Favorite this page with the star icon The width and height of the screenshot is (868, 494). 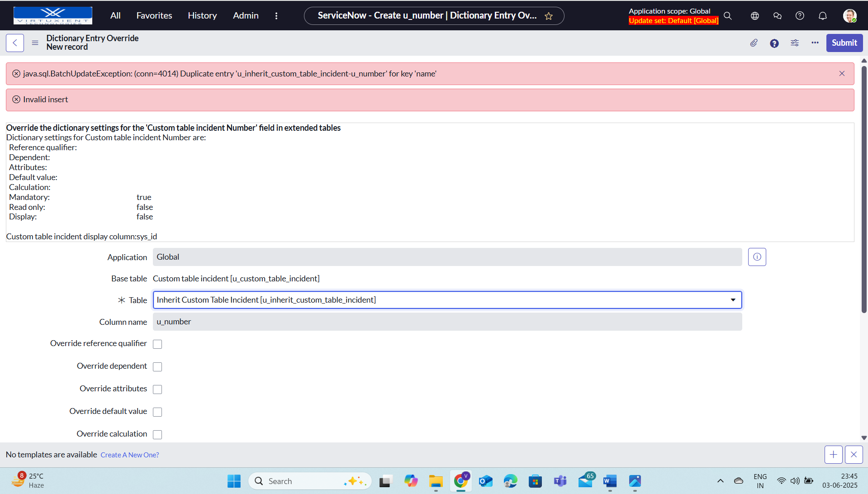(x=549, y=16)
